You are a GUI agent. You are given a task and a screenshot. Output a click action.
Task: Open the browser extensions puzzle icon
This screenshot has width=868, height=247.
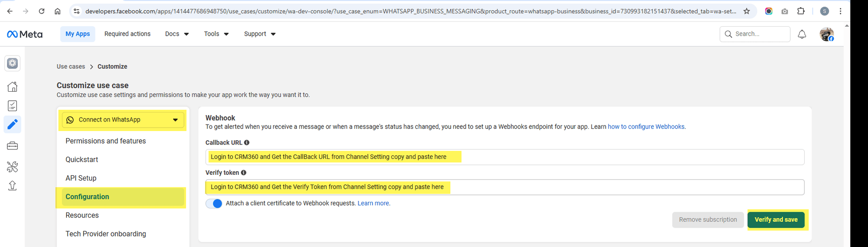pos(801,11)
